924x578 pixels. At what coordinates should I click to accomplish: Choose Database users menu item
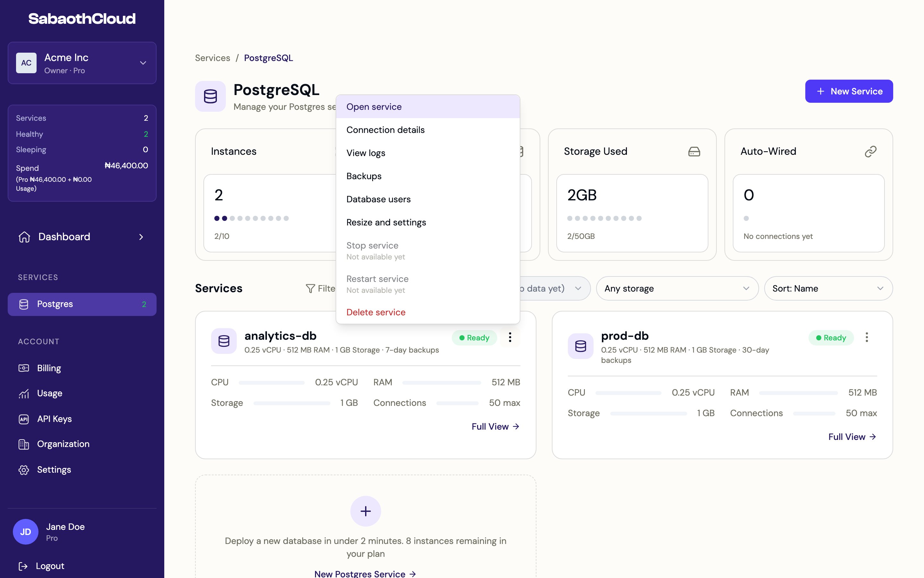[x=428, y=199]
